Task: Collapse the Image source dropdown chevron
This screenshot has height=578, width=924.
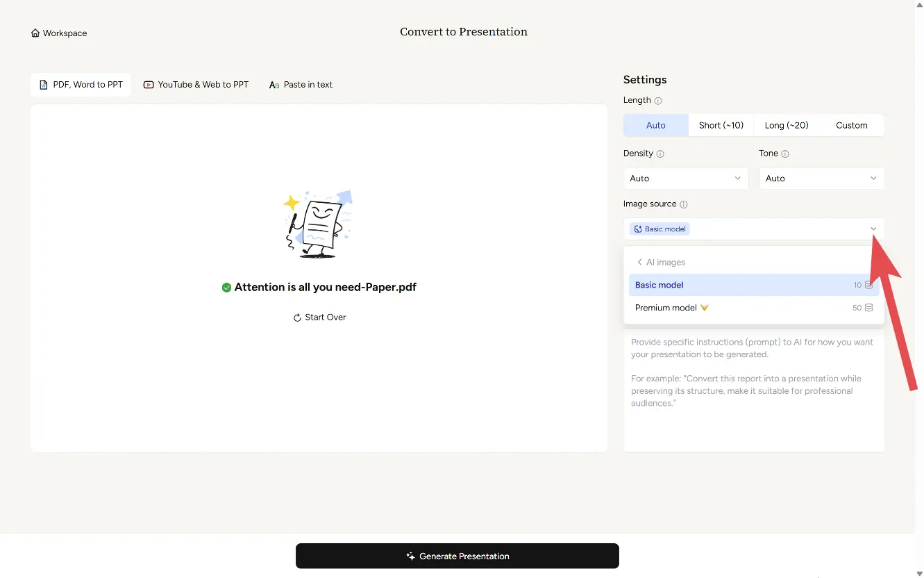Action: [x=873, y=229]
